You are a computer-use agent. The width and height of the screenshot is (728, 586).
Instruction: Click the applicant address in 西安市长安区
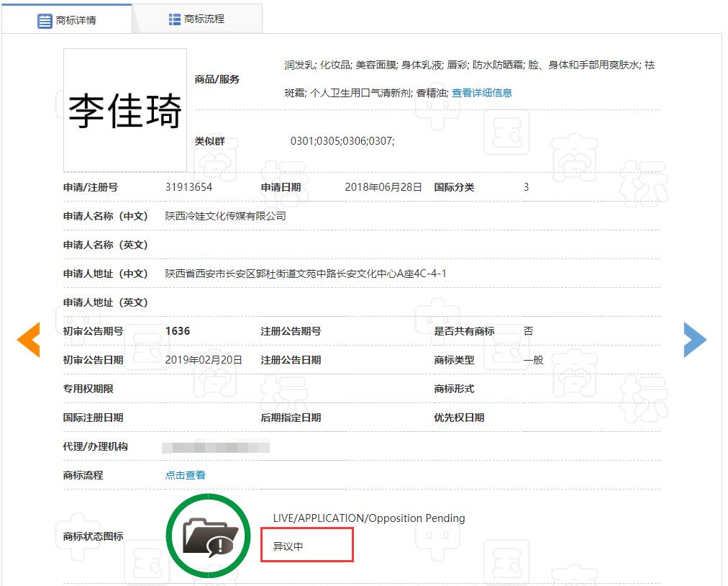click(x=306, y=274)
